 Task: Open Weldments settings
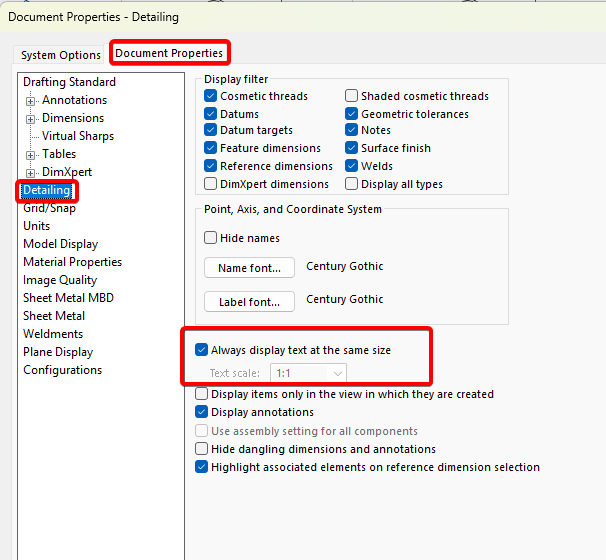53,334
